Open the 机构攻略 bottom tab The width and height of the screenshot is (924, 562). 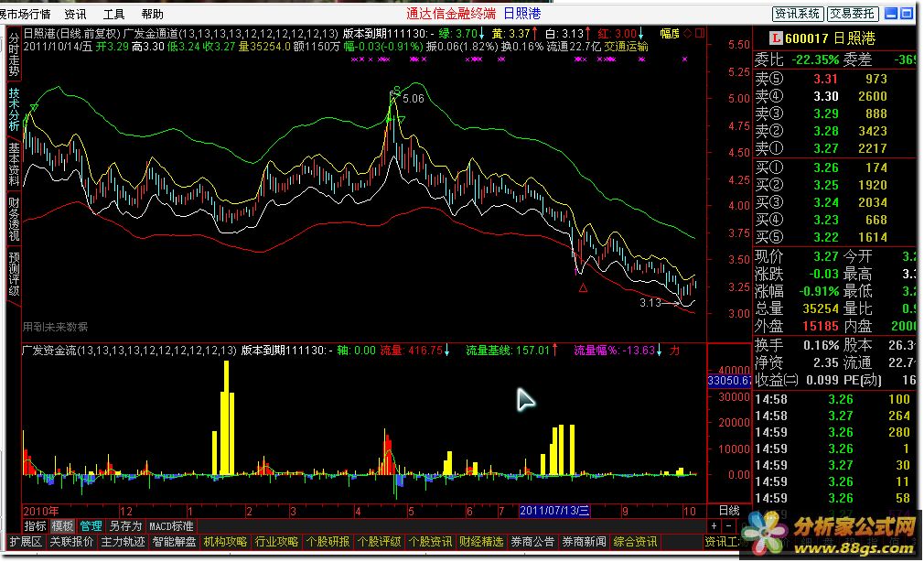(x=225, y=541)
